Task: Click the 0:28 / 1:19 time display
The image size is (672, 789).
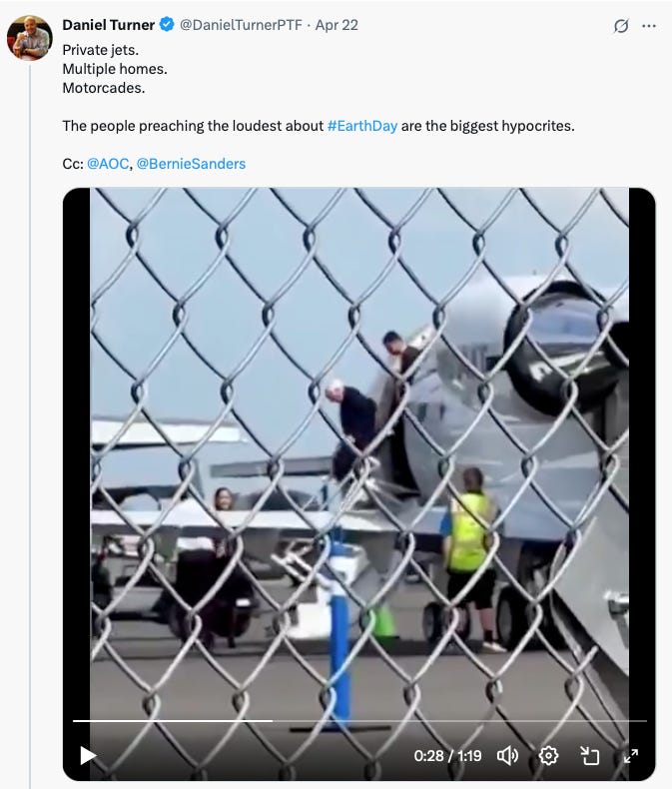Action: pos(447,755)
